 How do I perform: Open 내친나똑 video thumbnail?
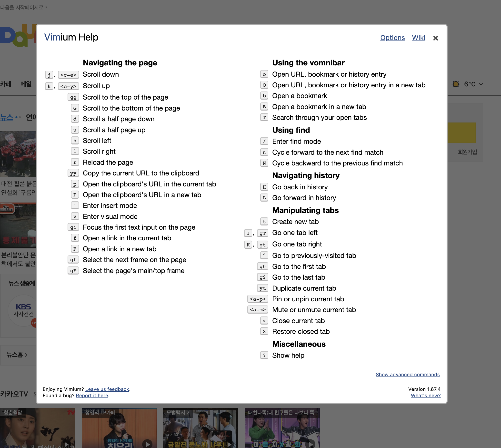pyautogui.click(x=282, y=428)
